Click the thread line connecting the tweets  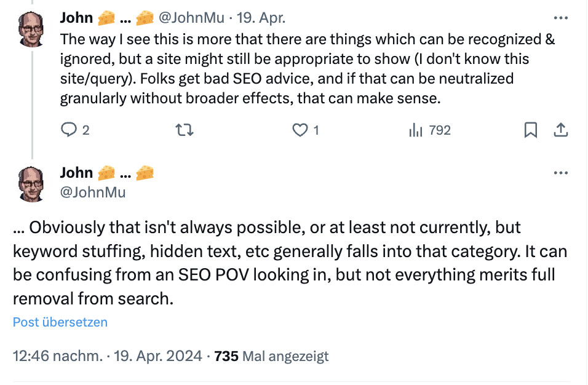pos(32,105)
